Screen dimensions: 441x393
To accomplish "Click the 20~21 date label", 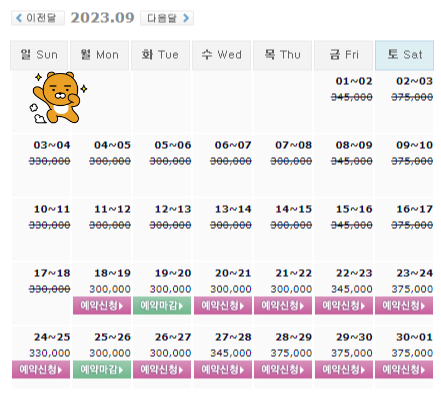I will (233, 273).
